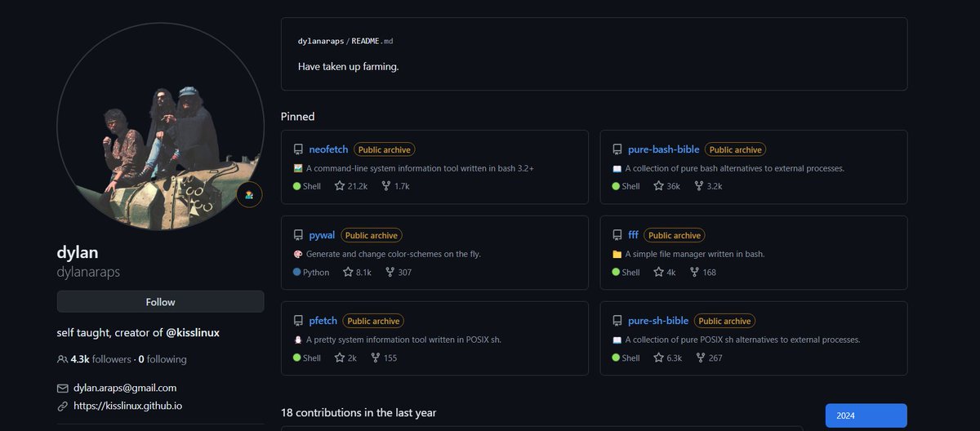Image resolution: width=980 pixels, height=431 pixels.
Task: Open the pfetch repository link
Action: 323,321
